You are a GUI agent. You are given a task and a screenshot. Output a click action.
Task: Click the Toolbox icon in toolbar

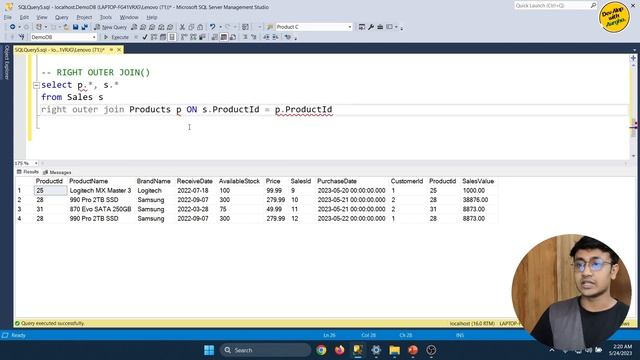pos(380,27)
